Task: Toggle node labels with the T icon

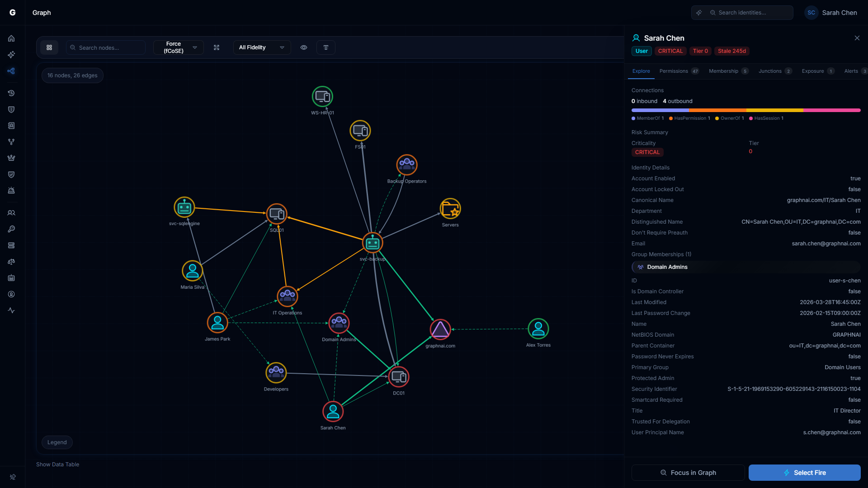Action: pyautogui.click(x=325, y=47)
